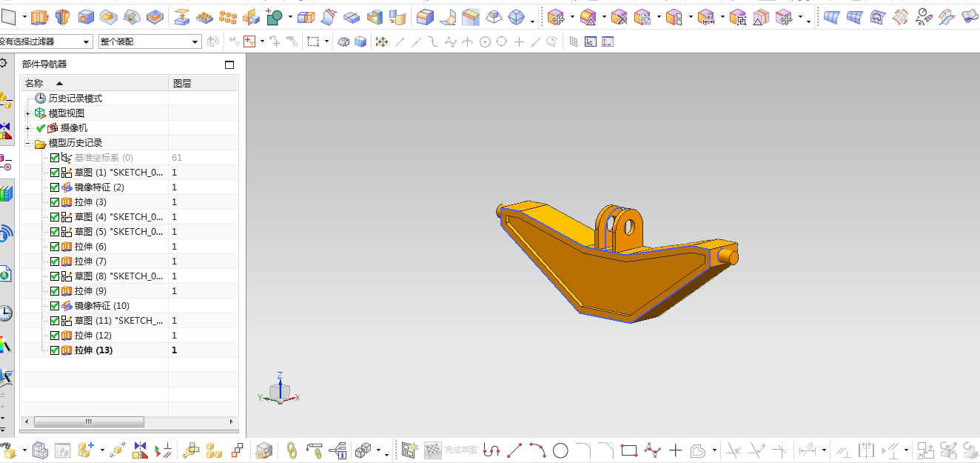
Task: Select the Extrude tool in top toolbar
Action: coord(39,16)
